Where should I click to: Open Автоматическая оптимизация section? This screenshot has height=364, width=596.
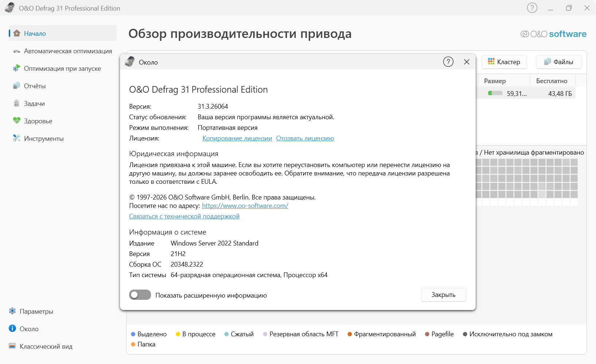click(x=63, y=51)
